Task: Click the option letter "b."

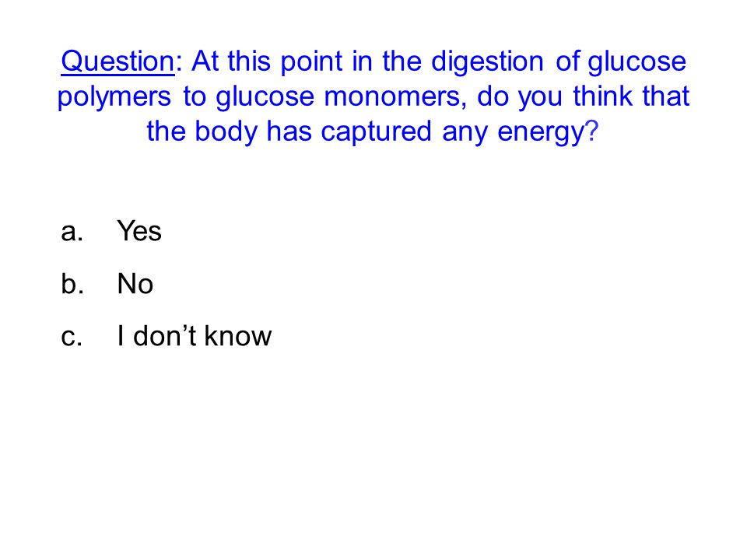Action: (72, 284)
